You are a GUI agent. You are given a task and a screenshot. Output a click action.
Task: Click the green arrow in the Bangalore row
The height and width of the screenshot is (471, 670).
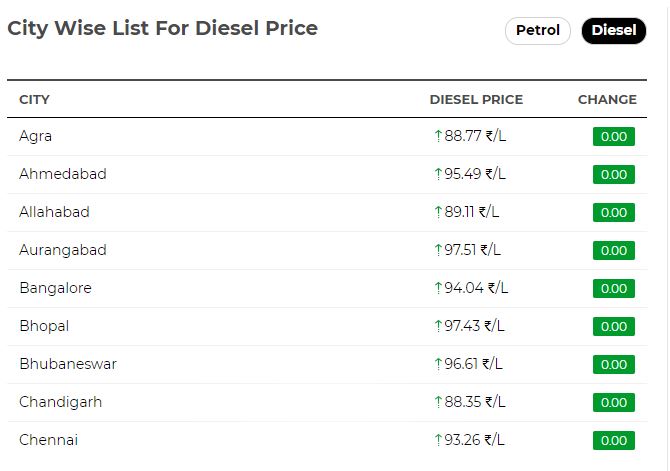coord(438,288)
